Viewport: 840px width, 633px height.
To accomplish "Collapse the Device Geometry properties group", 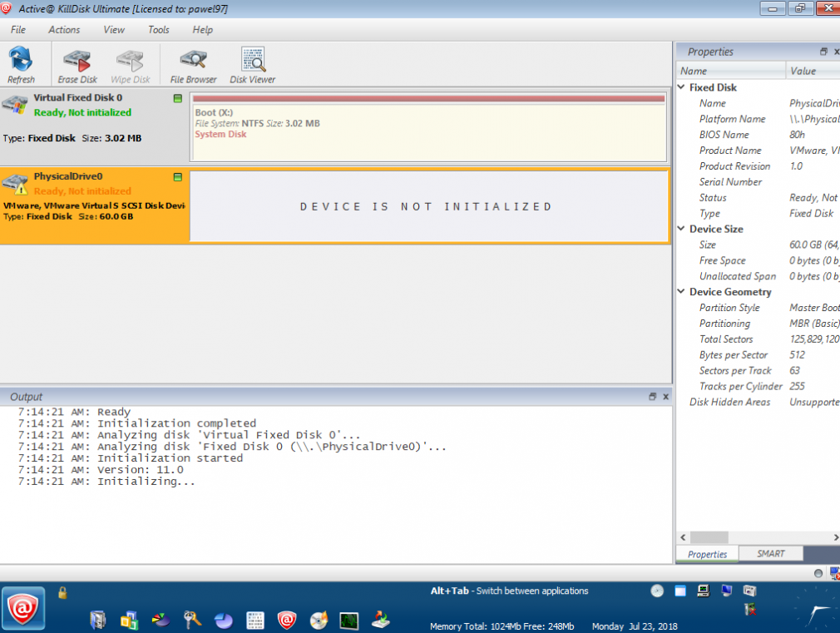I will (x=681, y=291).
